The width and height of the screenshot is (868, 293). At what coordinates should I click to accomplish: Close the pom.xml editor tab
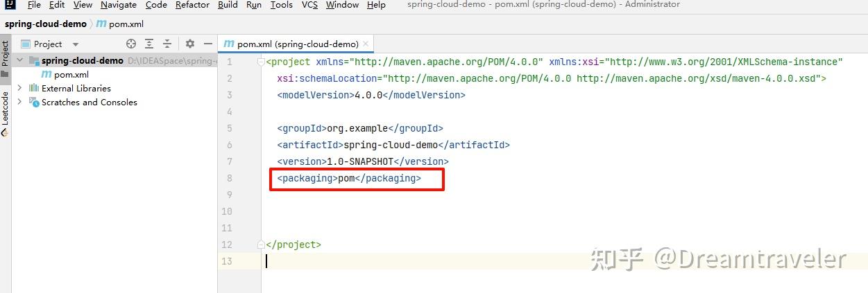366,44
